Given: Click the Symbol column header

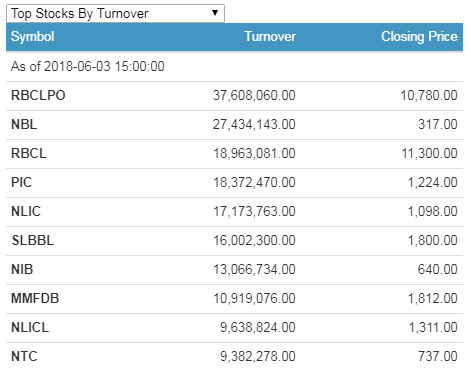Looking at the screenshot, I should pyautogui.click(x=32, y=36).
